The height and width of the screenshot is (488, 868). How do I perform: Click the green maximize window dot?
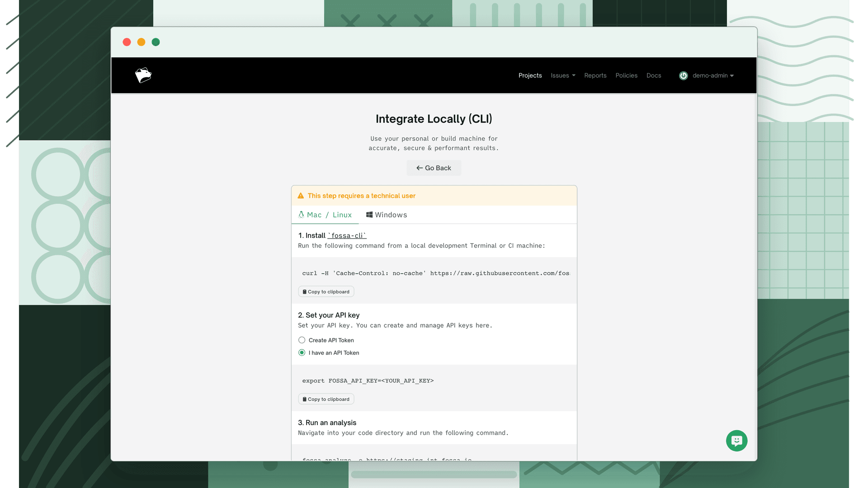point(156,42)
